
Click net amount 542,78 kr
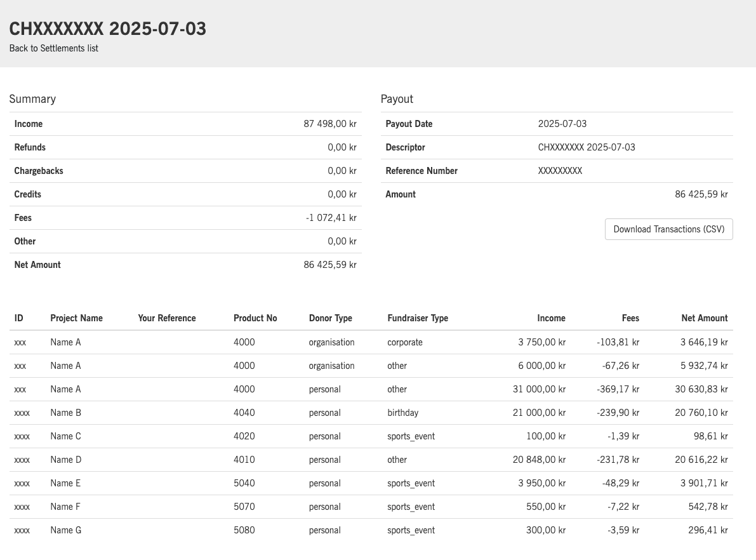708,507
